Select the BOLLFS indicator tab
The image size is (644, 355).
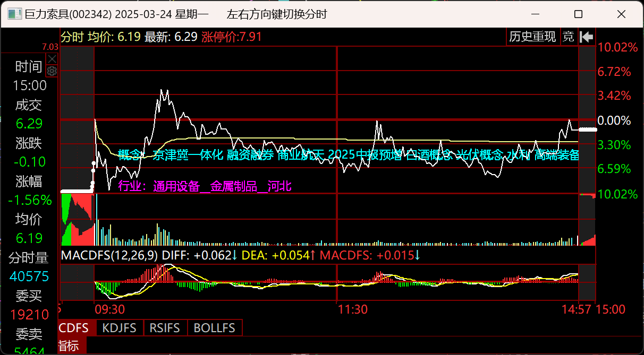pos(214,328)
